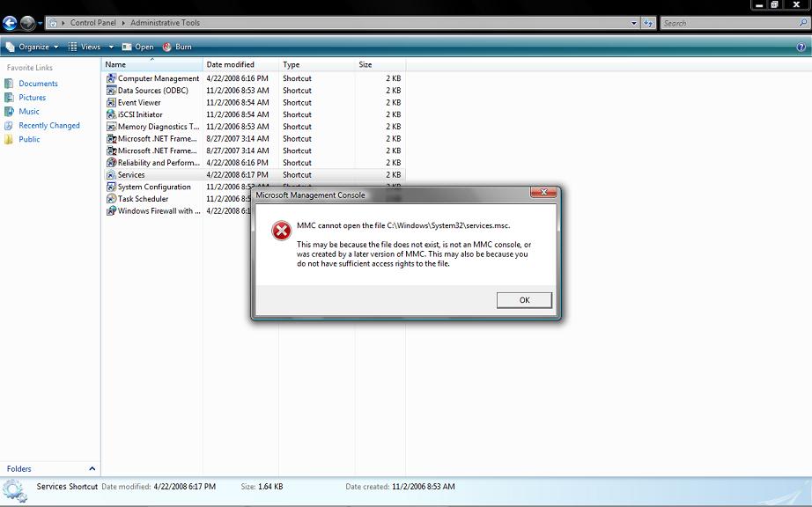The image size is (812, 507).
Task: Click the iSCSI Initiator icon
Action: 111,114
